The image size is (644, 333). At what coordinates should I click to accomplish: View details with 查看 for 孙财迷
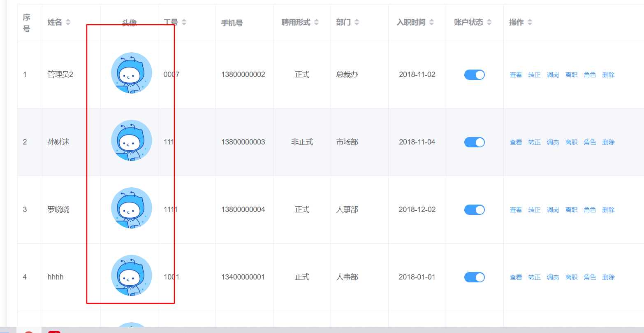tap(516, 142)
